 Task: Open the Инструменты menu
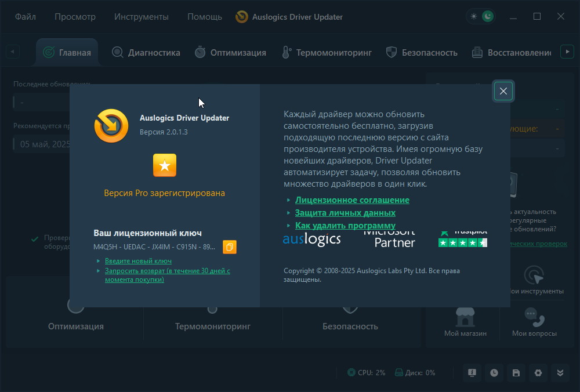point(142,17)
